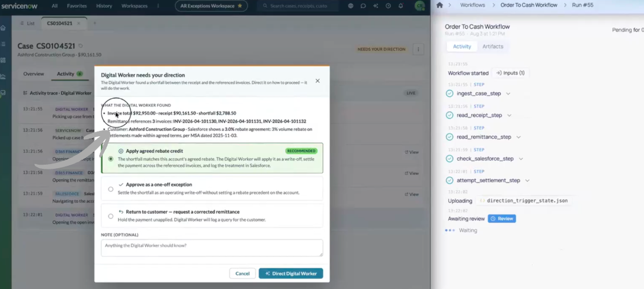Click the search cases field
644x289 pixels.
tap(299, 6)
